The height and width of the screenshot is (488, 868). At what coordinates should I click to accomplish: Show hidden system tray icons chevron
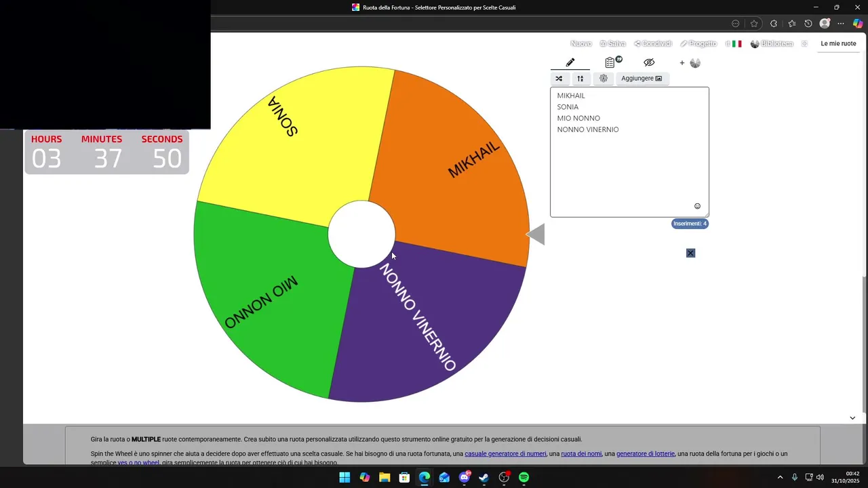pos(780,477)
